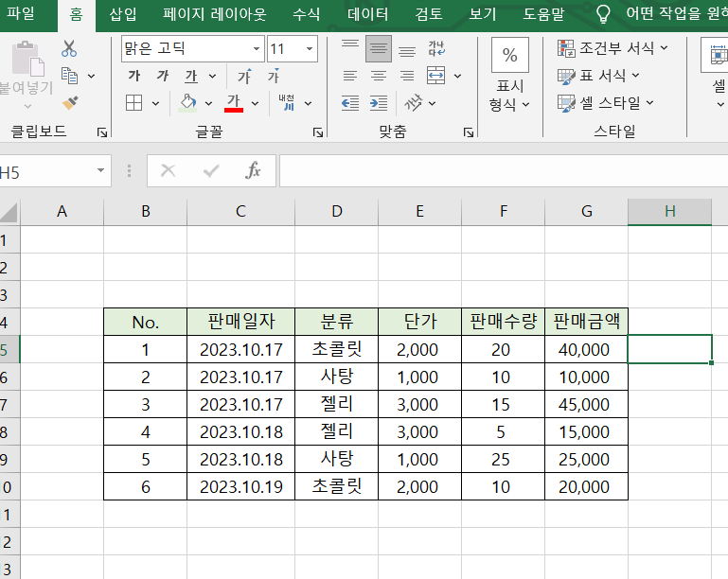Viewport: 728px width, 579px height.
Task: Expand the borders dropdown arrow
Action: [x=155, y=103]
